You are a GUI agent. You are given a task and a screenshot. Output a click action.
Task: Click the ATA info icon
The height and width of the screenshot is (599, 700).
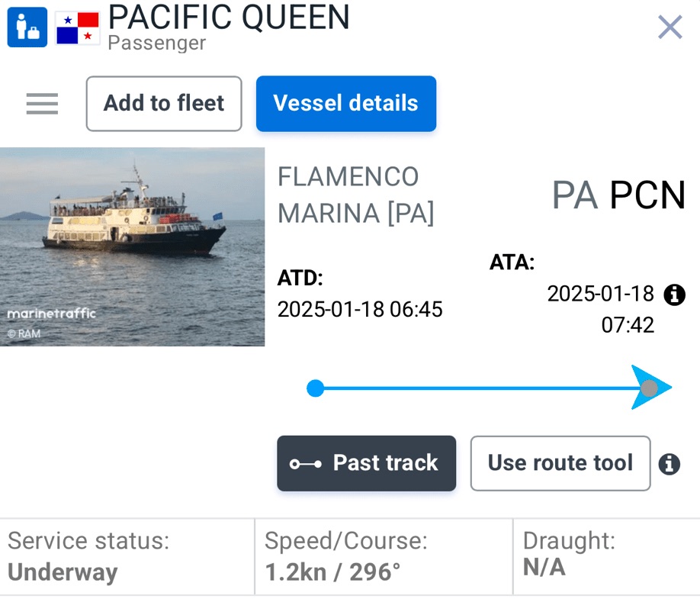(x=674, y=295)
